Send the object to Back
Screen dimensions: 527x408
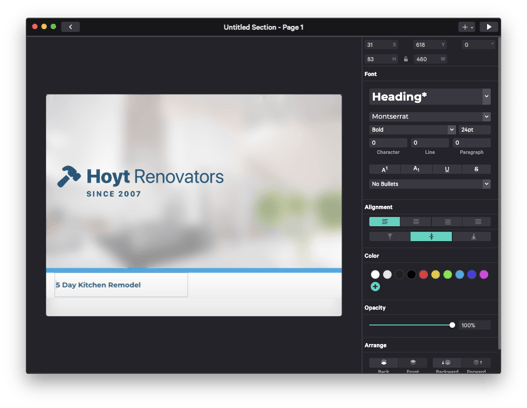[x=383, y=363]
